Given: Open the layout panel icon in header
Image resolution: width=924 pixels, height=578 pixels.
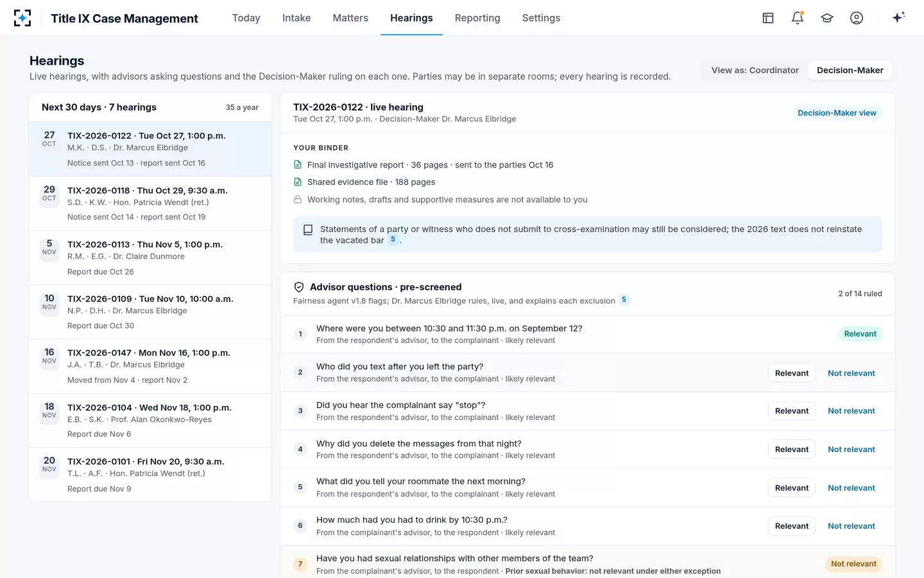Looking at the screenshot, I should pyautogui.click(x=768, y=18).
